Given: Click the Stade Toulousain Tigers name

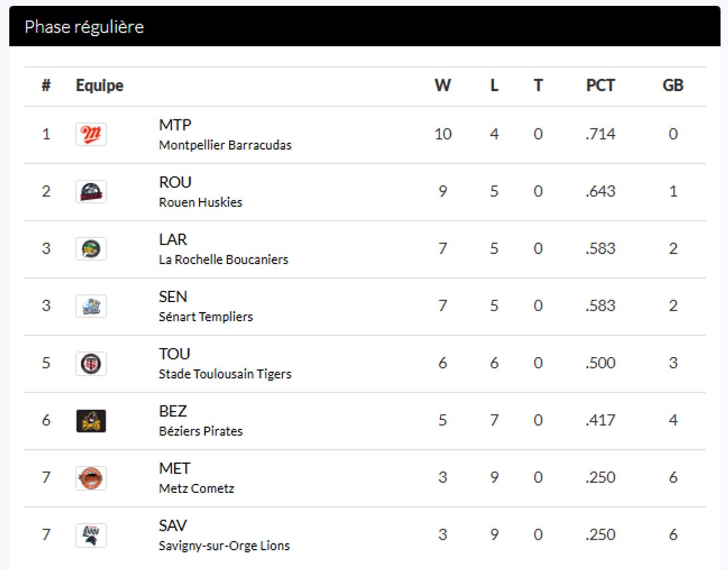Looking at the screenshot, I should [x=225, y=375].
